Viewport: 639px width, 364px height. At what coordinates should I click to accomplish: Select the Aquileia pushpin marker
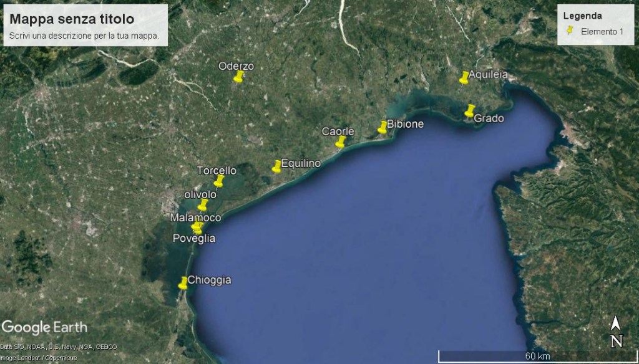click(464, 77)
